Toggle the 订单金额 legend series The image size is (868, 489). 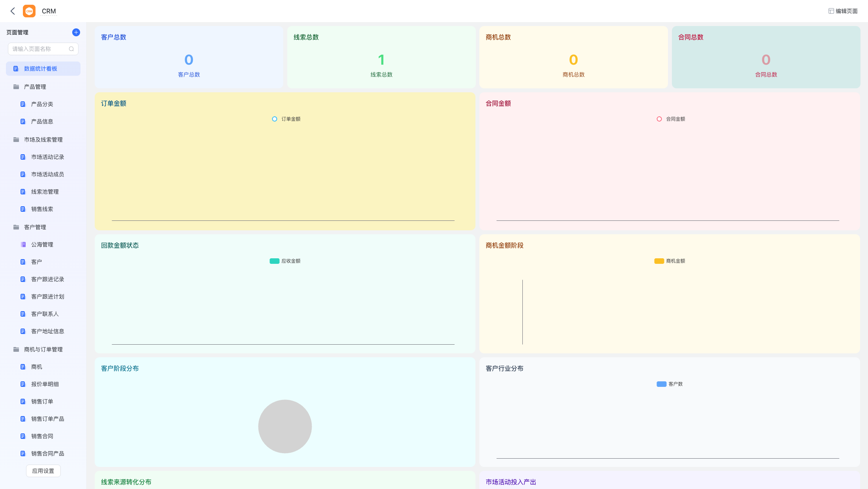[286, 119]
